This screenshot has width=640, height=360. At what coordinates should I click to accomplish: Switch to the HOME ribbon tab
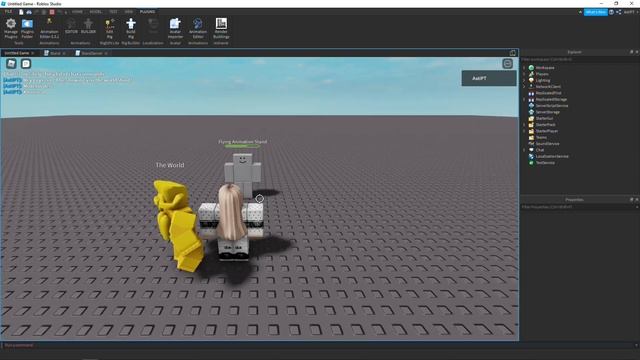click(x=77, y=12)
